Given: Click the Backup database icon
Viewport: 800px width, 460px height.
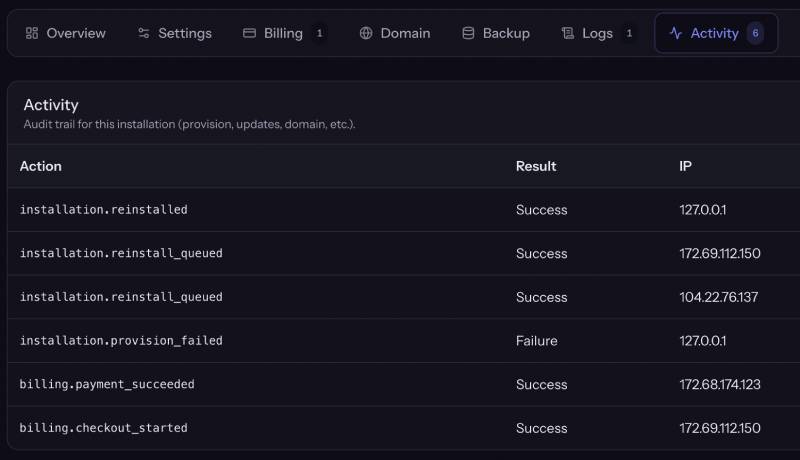Looking at the screenshot, I should [468, 33].
